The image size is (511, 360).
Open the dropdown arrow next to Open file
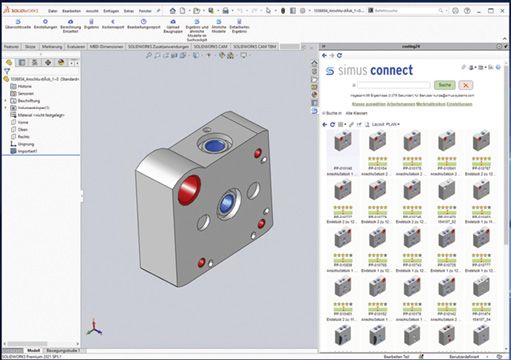pyautogui.click(x=204, y=11)
